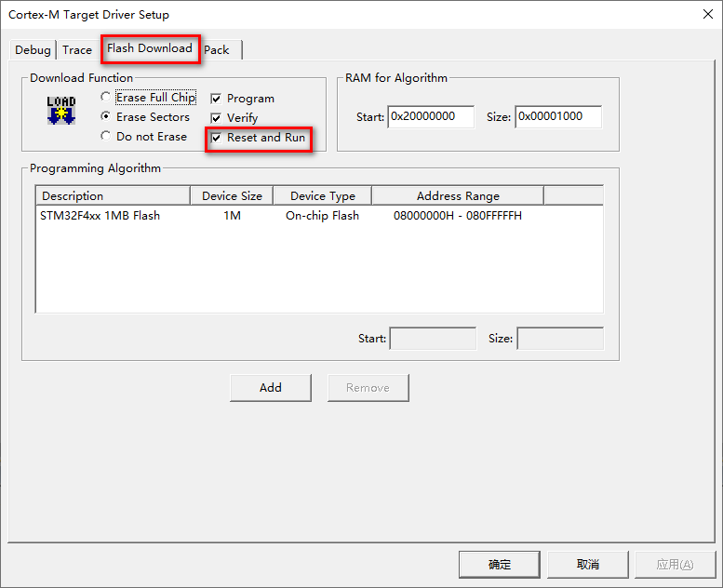723x588 pixels.
Task: Open the Trace tab
Action: 77,50
